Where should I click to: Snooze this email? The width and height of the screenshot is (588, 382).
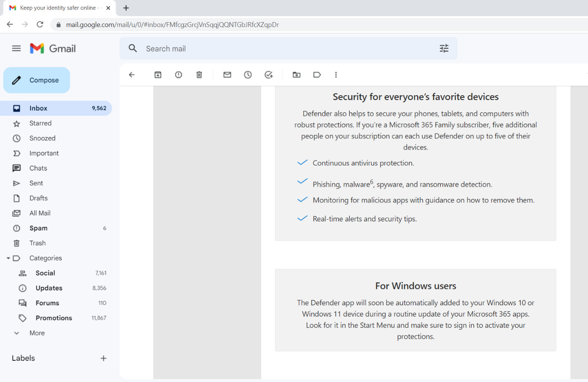click(x=248, y=75)
